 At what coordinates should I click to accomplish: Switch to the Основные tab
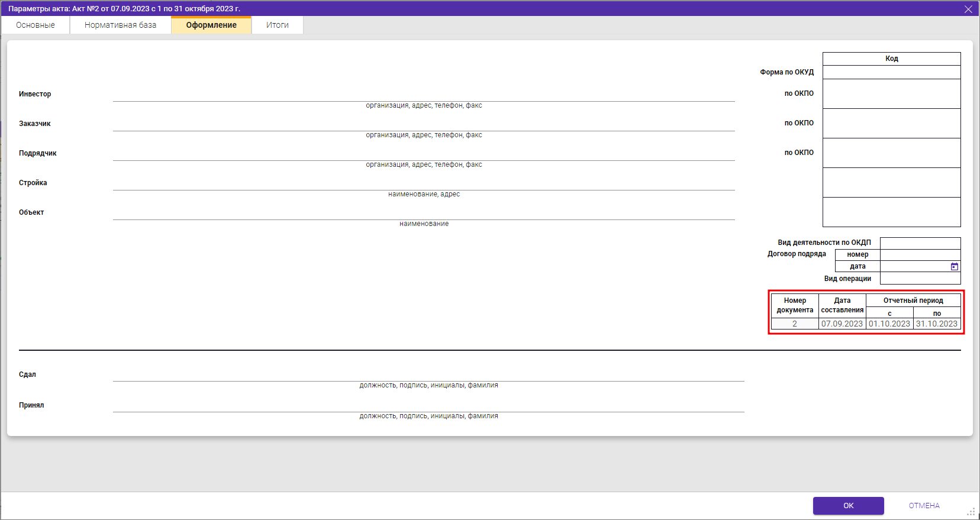pos(36,25)
